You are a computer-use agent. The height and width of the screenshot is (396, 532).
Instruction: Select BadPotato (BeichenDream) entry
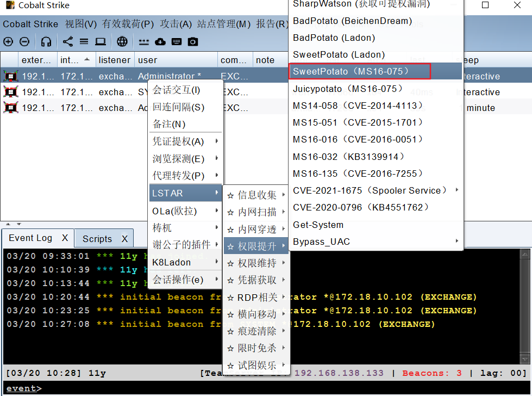pos(376,21)
